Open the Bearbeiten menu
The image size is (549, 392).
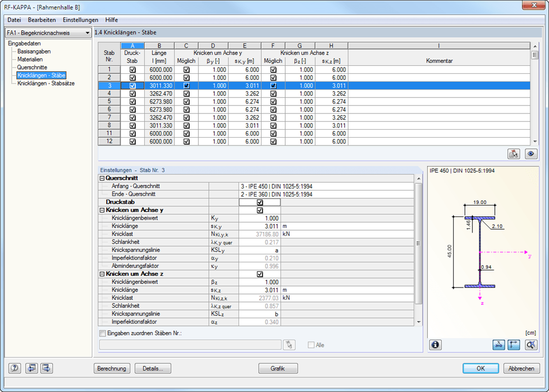click(x=42, y=20)
